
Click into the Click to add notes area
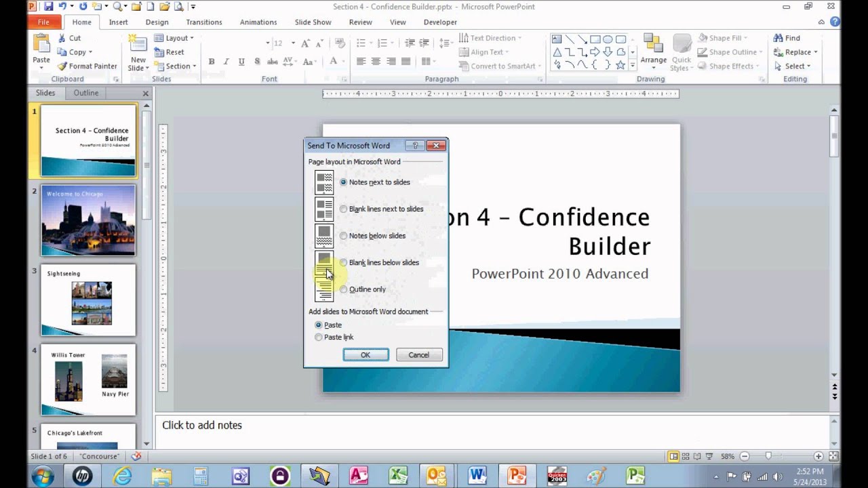point(493,432)
